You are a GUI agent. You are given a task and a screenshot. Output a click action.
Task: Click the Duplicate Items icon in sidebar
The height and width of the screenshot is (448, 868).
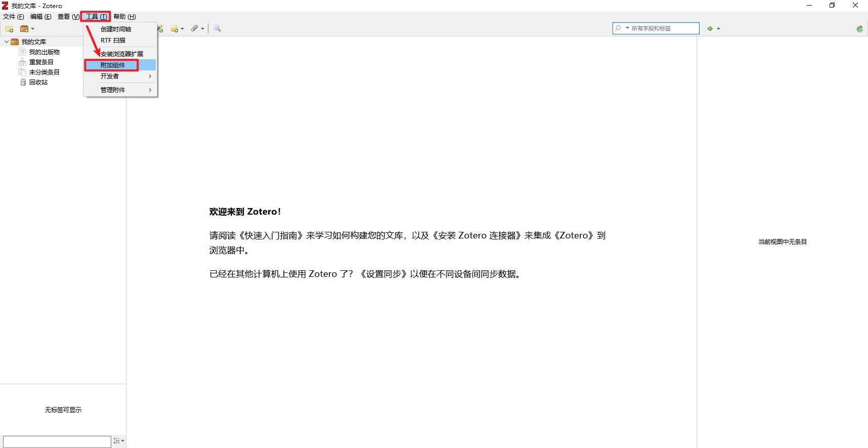click(22, 62)
